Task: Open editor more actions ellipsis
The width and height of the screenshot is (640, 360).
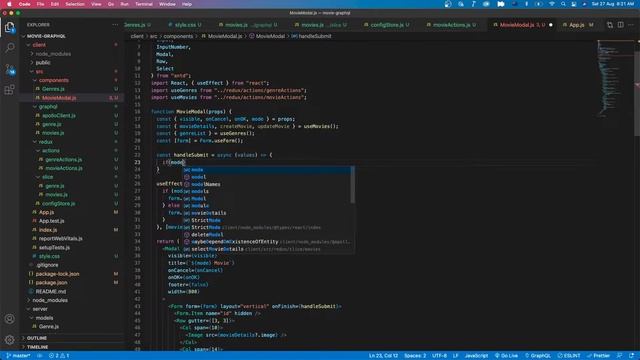Action: [x=631, y=25]
